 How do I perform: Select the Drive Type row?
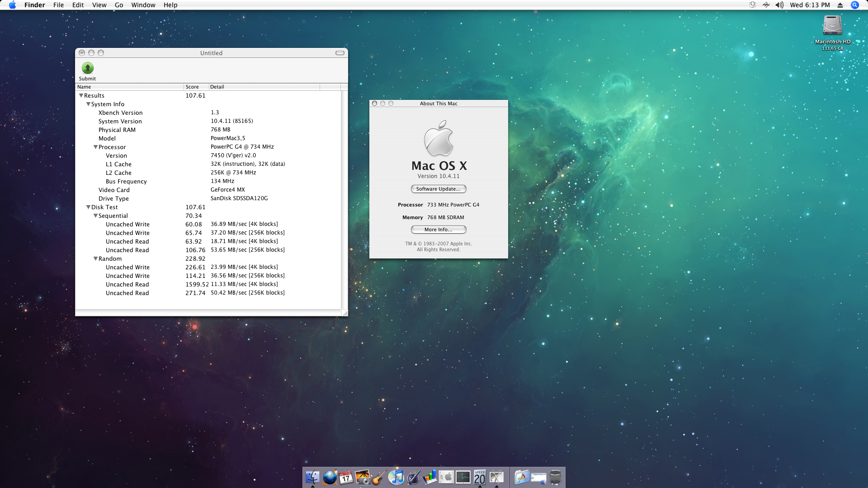pyautogui.click(x=208, y=198)
